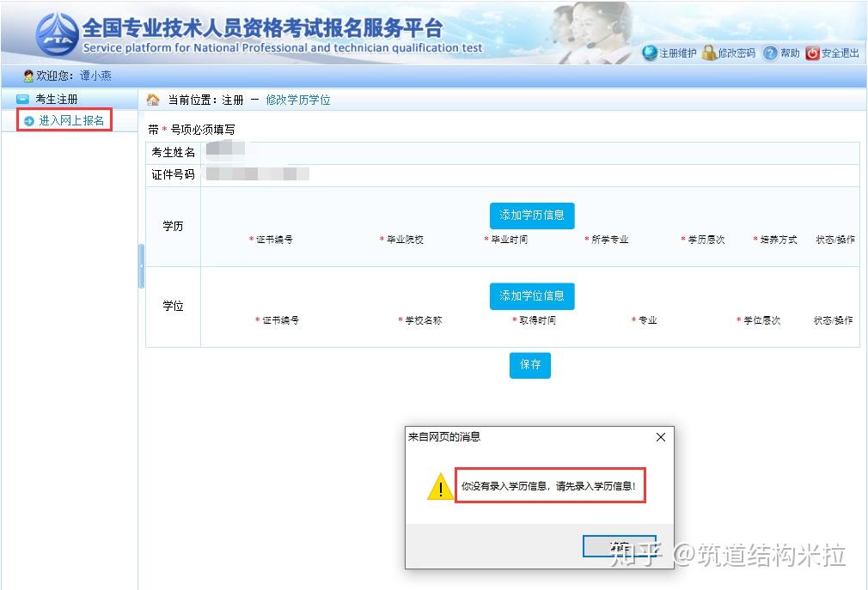
Task: Click the 修改学历学位 breadcrumb link
Action: 298,100
